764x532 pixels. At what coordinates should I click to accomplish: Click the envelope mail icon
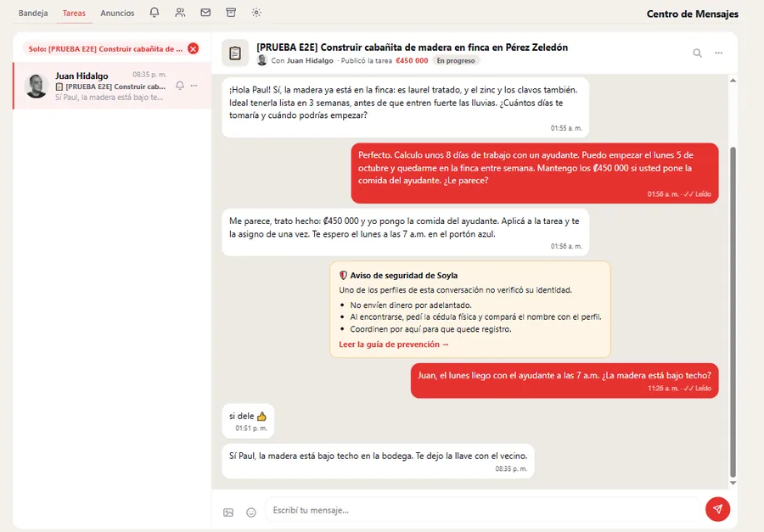point(205,13)
